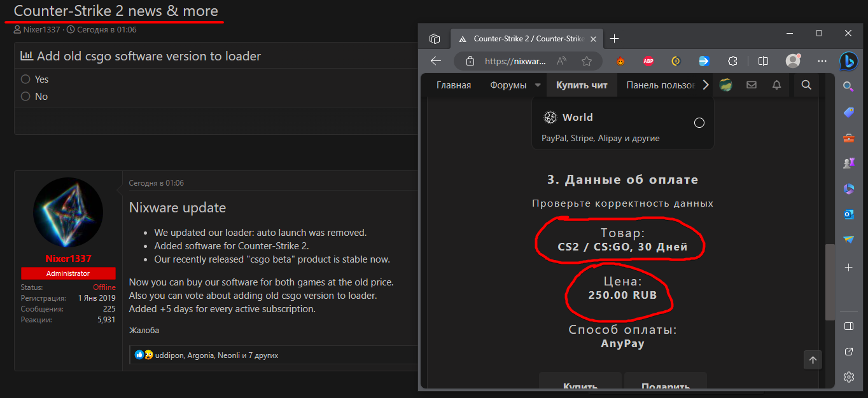Image resolution: width=868 pixels, height=398 pixels.
Task: Open the Extensions puzzle icon
Action: point(732,61)
